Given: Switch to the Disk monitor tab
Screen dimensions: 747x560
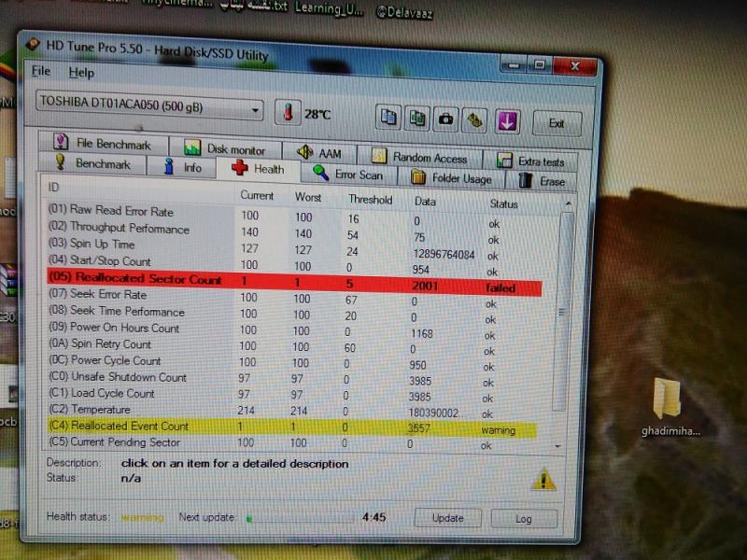Looking at the screenshot, I should point(225,149).
